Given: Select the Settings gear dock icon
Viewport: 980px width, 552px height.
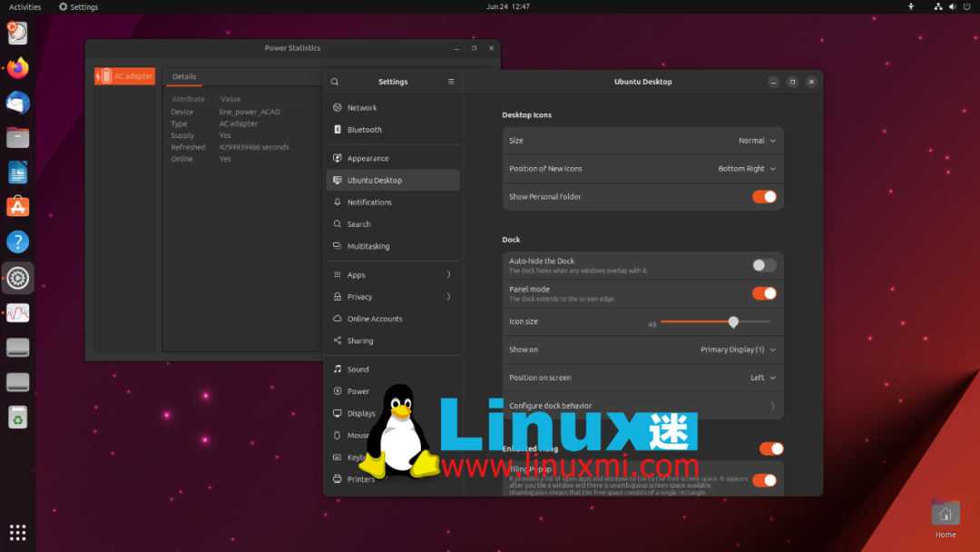Looking at the screenshot, I should coord(17,278).
